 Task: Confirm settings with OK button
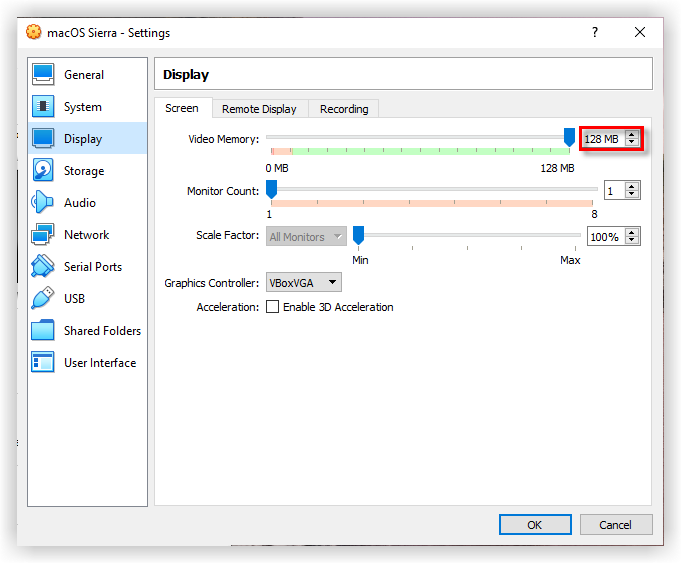535,525
